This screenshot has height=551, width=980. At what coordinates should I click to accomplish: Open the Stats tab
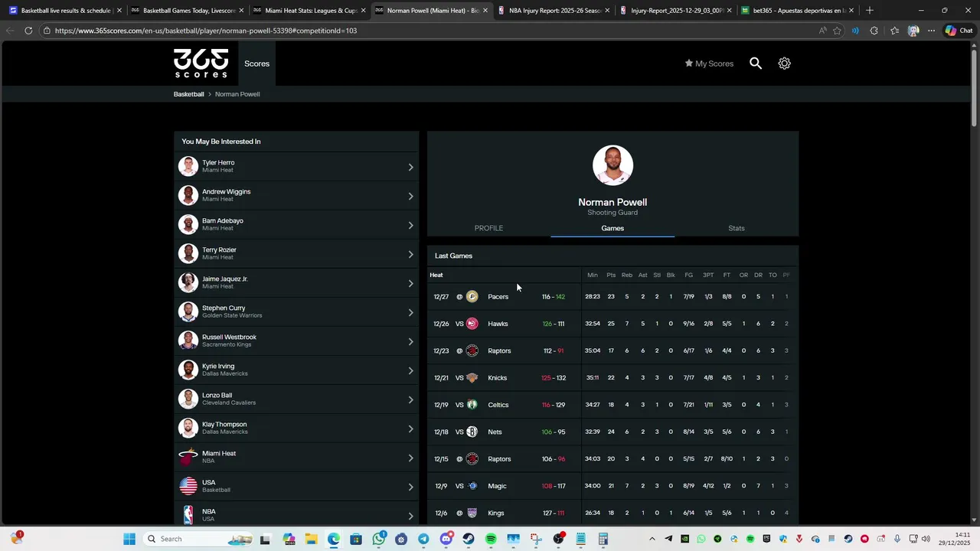point(737,228)
